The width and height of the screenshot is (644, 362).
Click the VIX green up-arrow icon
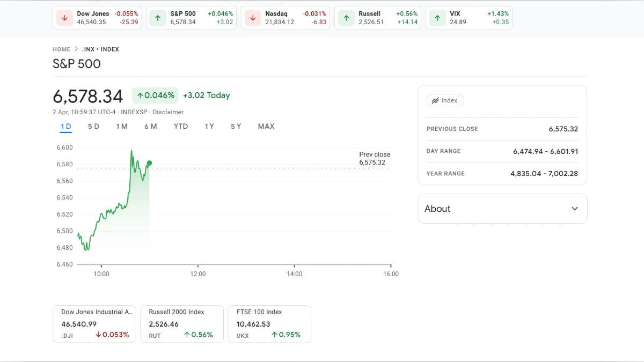[x=437, y=18]
